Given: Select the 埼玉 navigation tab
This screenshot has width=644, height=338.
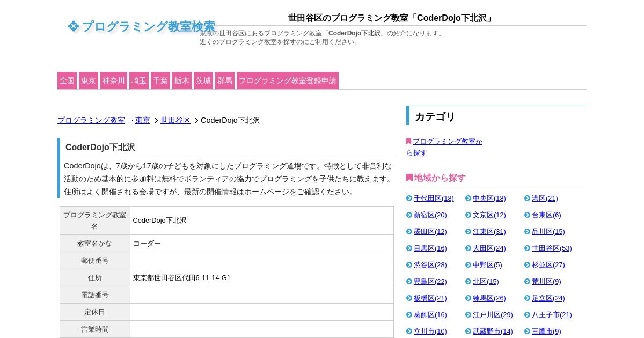Looking at the screenshot, I should tap(139, 80).
